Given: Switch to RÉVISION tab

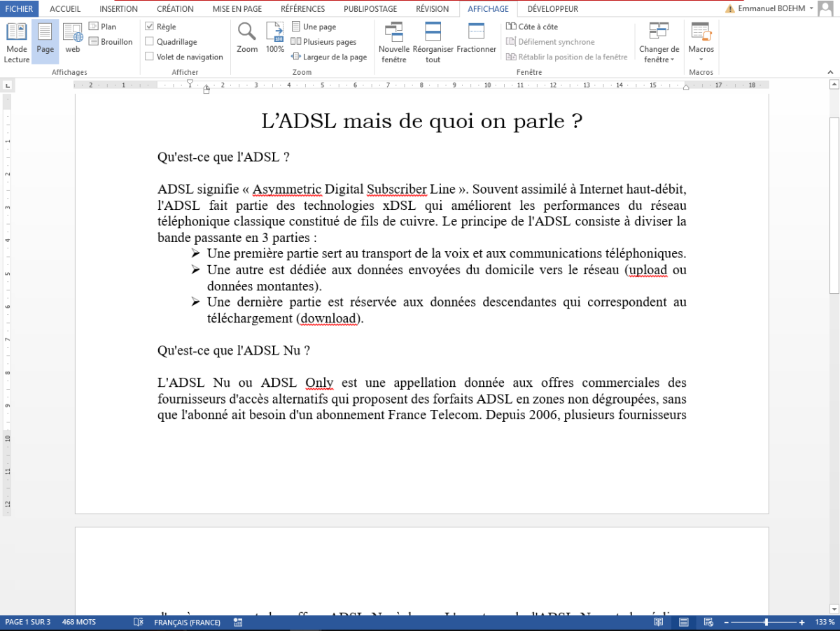Looking at the screenshot, I should [x=432, y=9].
